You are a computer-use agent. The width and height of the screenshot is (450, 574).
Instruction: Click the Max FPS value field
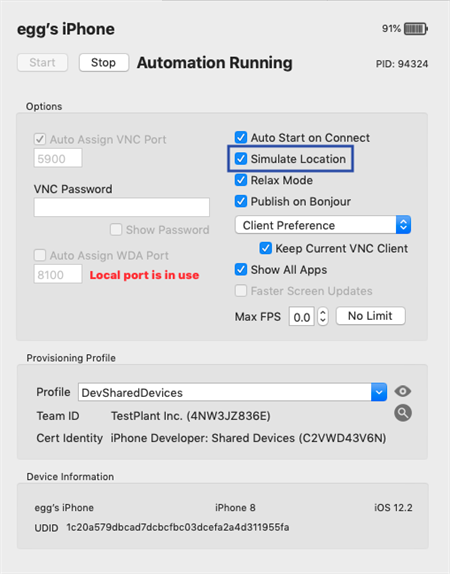point(301,316)
